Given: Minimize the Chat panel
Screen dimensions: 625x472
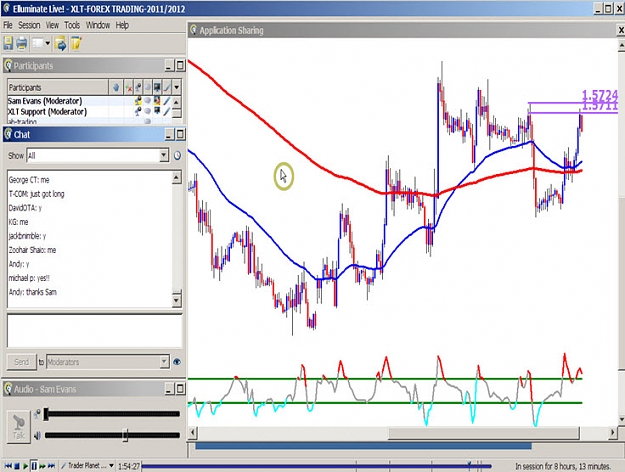Looking at the screenshot, I should (x=169, y=134).
